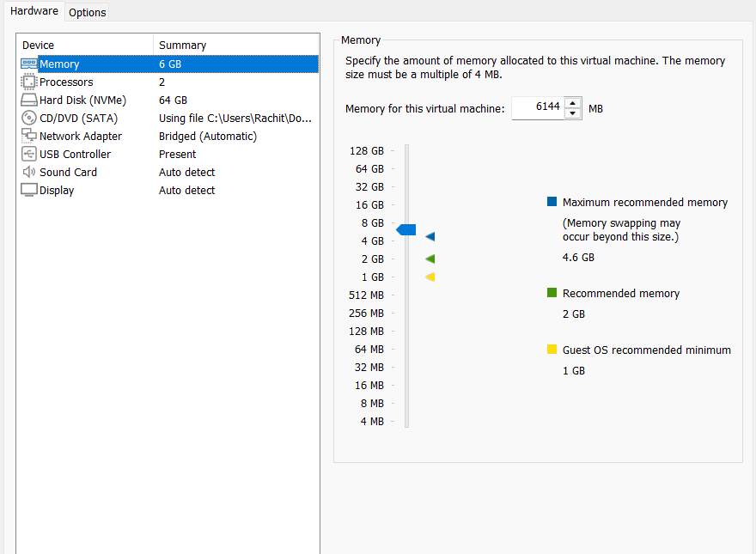Select the USB Controller row label
The width and height of the screenshot is (756, 554).
tap(76, 155)
